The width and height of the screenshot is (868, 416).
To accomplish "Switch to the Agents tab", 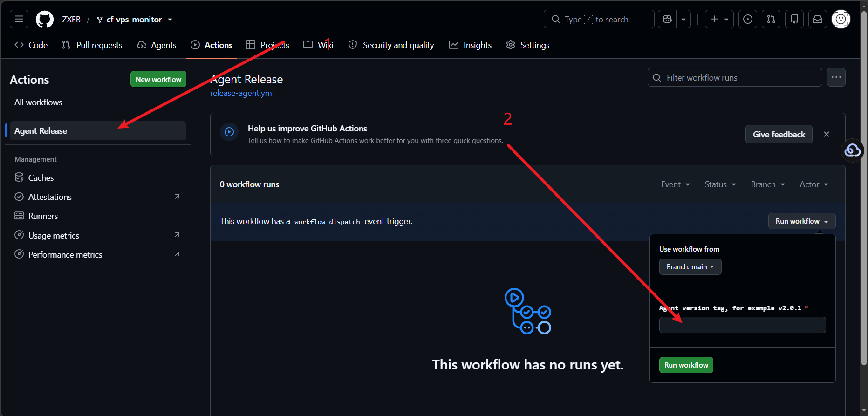I will coord(157,45).
